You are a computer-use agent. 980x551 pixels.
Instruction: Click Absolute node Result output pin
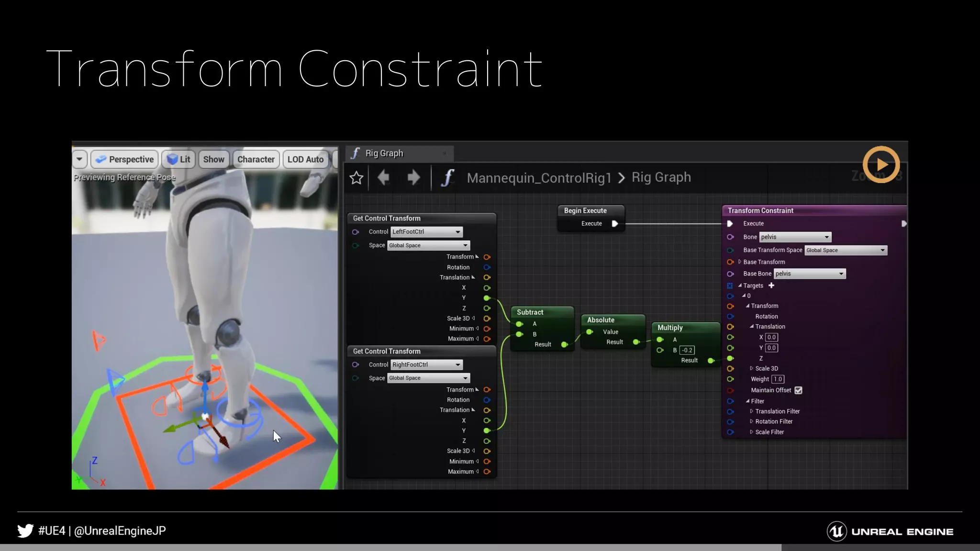pyautogui.click(x=636, y=342)
